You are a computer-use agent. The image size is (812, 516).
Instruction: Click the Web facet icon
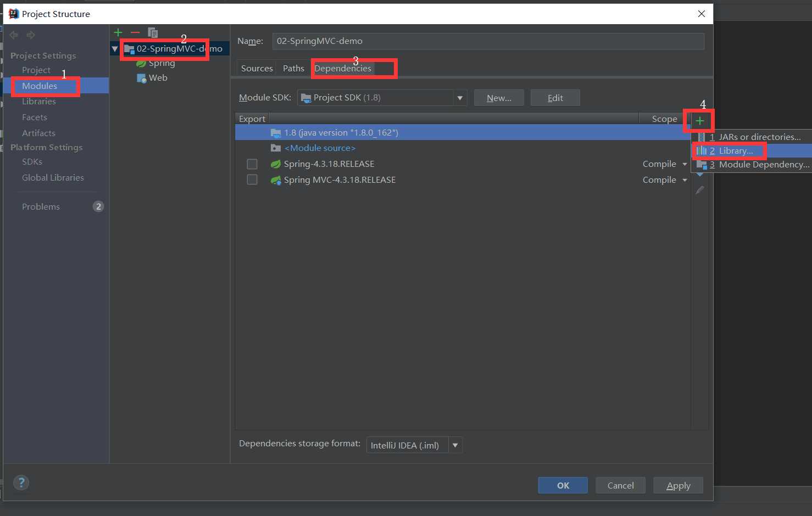coord(141,78)
